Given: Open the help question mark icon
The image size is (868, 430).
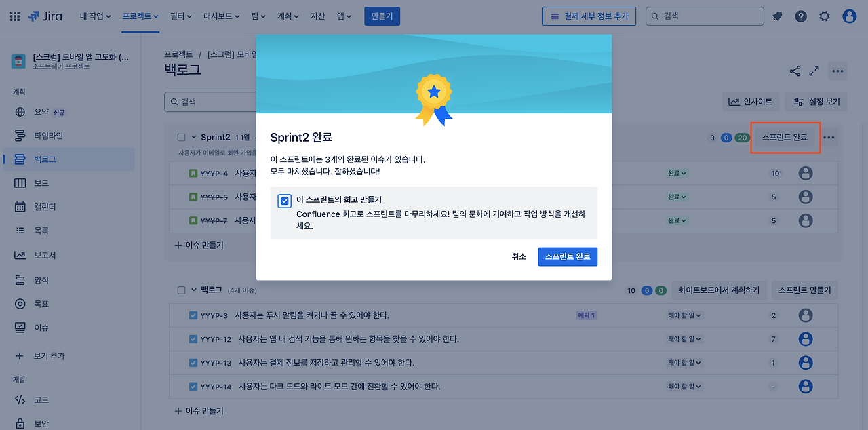Looking at the screenshot, I should (x=801, y=16).
